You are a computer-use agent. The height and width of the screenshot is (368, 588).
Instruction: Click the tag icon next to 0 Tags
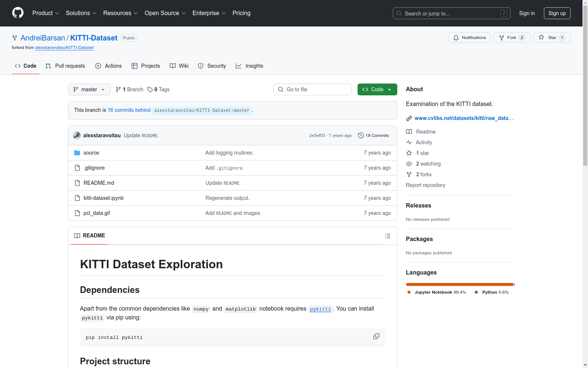click(x=150, y=89)
